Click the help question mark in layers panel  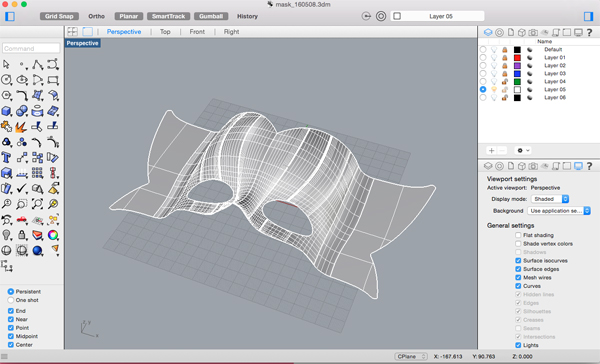click(589, 33)
